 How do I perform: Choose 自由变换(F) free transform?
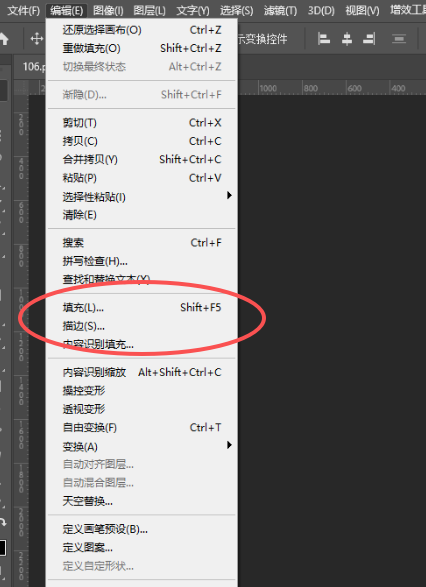142,427
